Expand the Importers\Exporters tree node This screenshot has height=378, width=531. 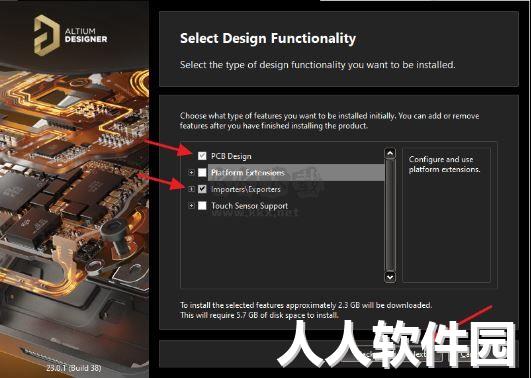coord(191,189)
